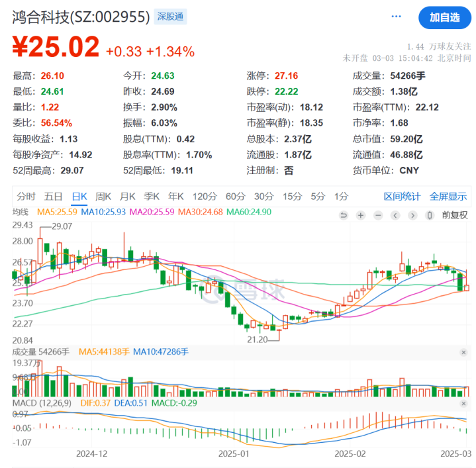Click the 2025-02 date axis label
Image resolution: width=476 pixels, height=468 pixels.
tap(350, 453)
